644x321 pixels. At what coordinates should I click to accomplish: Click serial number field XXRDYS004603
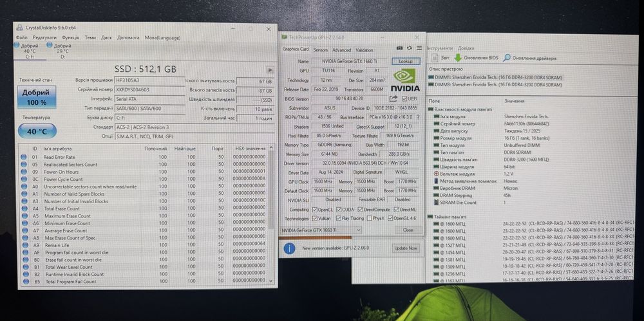[x=149, y=89]
